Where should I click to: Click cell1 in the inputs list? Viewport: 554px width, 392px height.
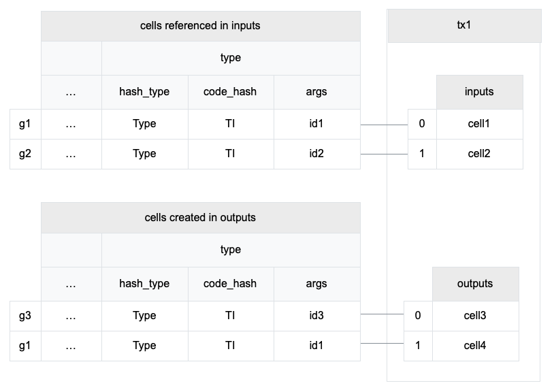click(479, 124)
